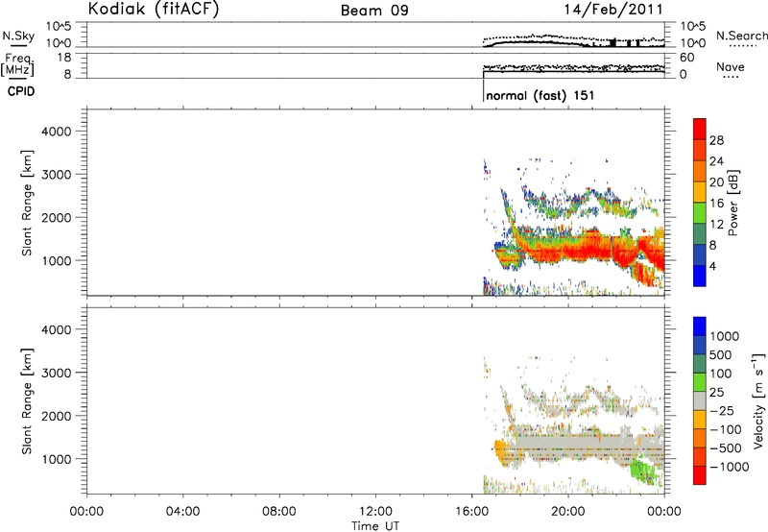Select light green segment of velocity color bar
Image resolution: width=768 pixels, height=532 pixels.
click(x=700, y=382)
